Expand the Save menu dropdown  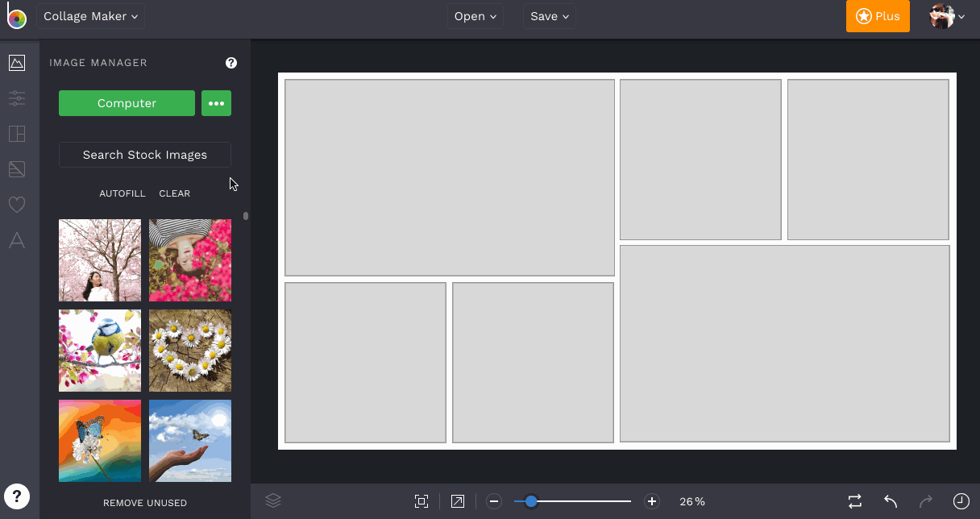click(550, 16)
